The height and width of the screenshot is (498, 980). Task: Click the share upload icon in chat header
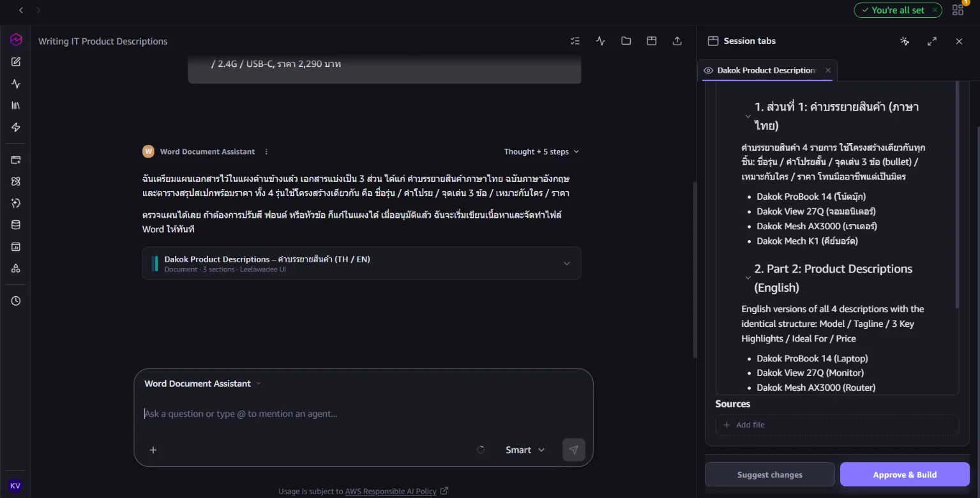677,41
